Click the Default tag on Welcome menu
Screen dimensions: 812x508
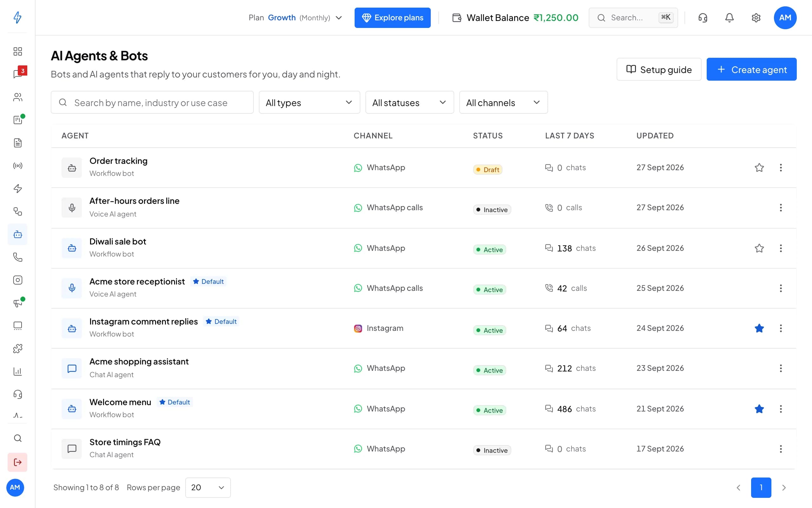coord(175,402)
